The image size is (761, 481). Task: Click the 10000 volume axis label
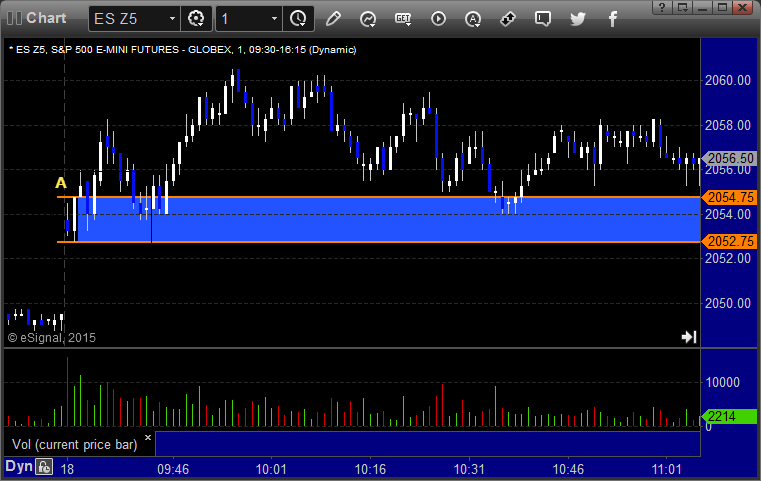point(723,382)
